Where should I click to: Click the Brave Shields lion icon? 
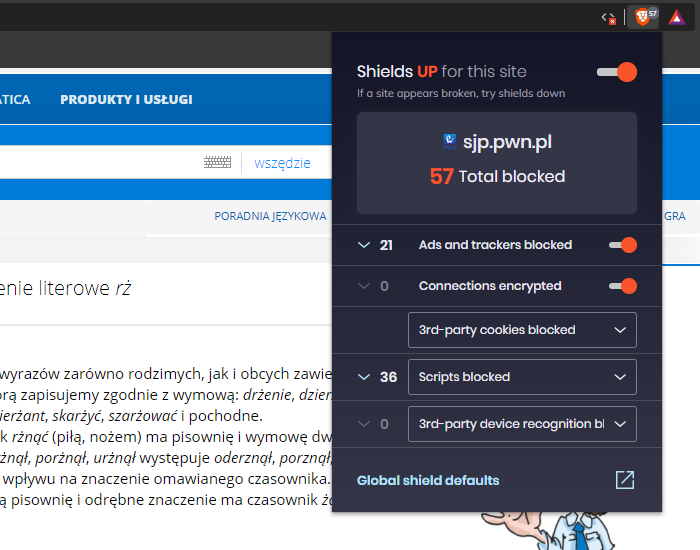coord(641,17)
